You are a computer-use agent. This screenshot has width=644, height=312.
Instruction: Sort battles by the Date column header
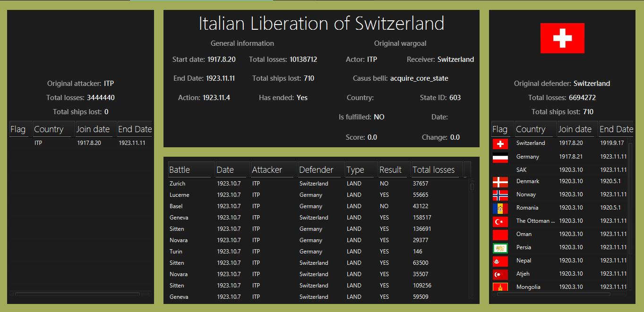(x=233, y=169)
